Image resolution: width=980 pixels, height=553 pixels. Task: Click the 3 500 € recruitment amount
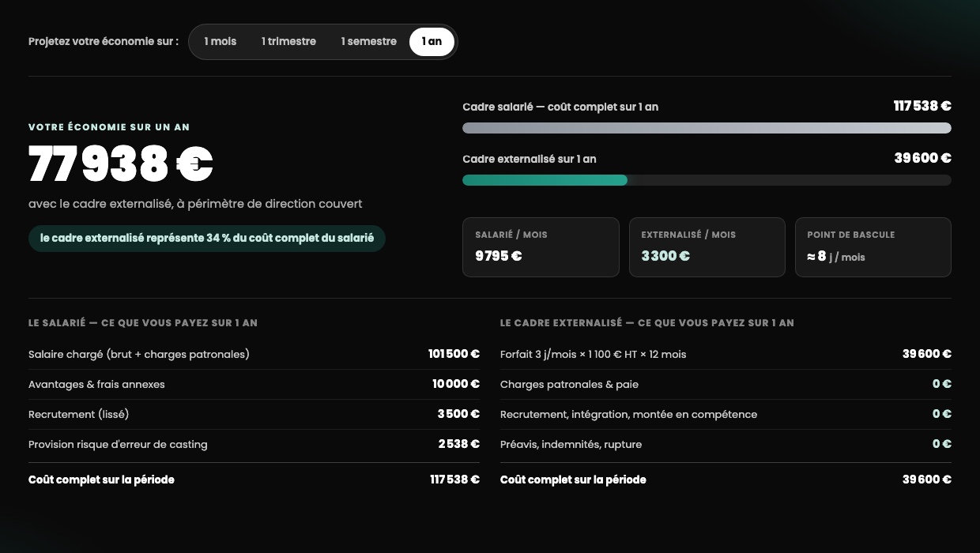(458, 414)
